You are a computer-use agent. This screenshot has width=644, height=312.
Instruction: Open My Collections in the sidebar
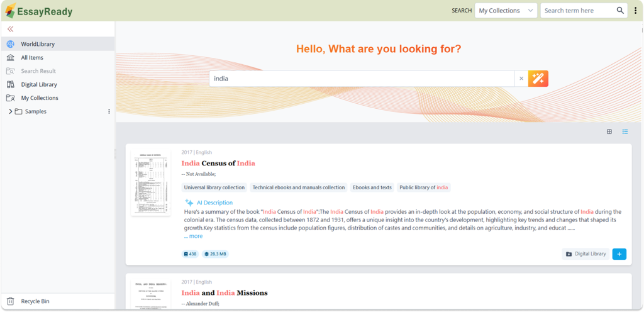(x=58, y=98)
